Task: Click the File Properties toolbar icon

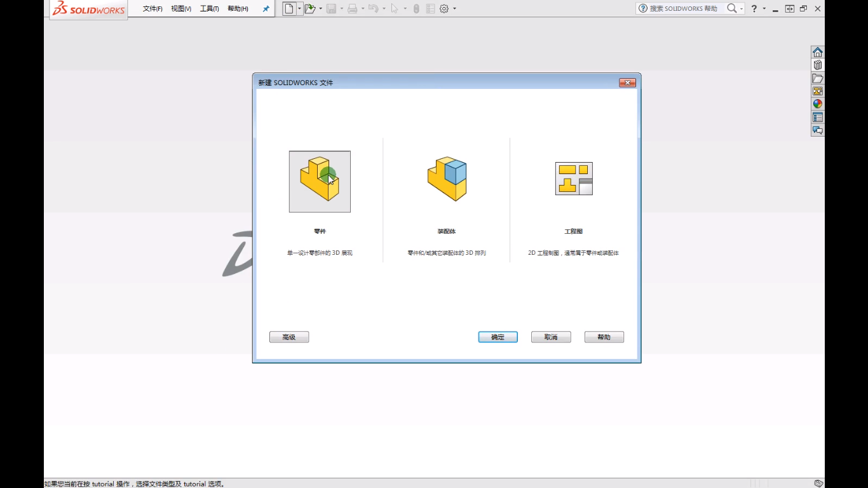Action: tap(430, 9)
